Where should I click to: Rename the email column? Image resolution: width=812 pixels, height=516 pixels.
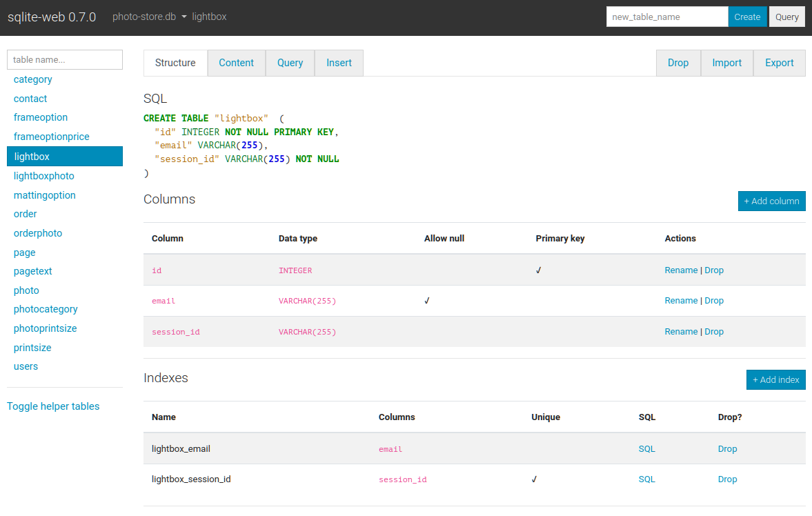point(680,301)
